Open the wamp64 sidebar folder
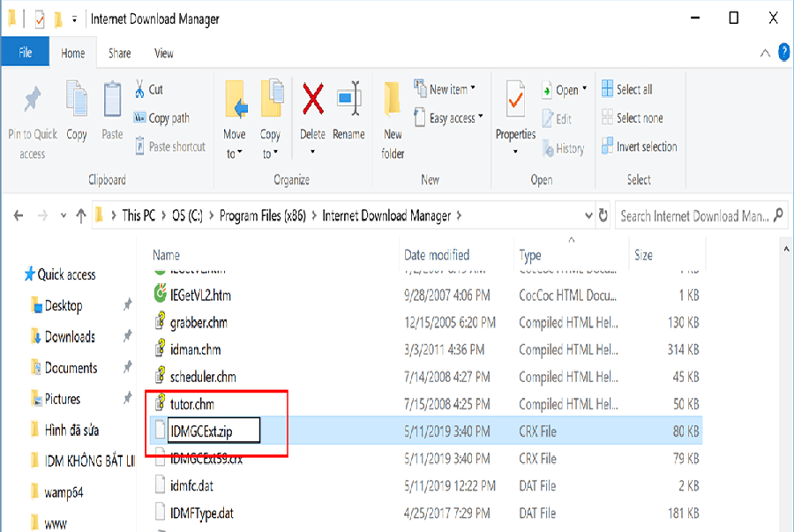The width and height of the screenshot is (794, 532). click(56, 492)
